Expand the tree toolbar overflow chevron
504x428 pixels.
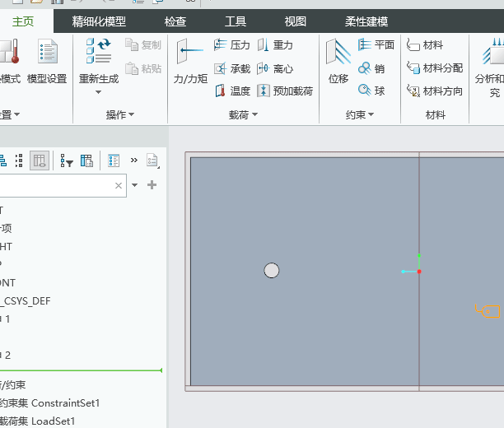(x=134, y=160)
